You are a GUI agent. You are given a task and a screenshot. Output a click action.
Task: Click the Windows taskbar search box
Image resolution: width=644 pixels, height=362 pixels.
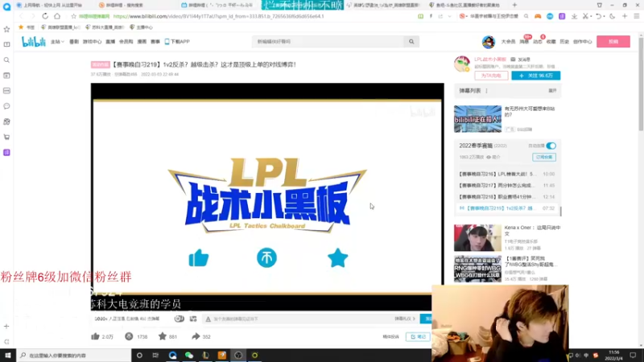(x=74, y=356)
